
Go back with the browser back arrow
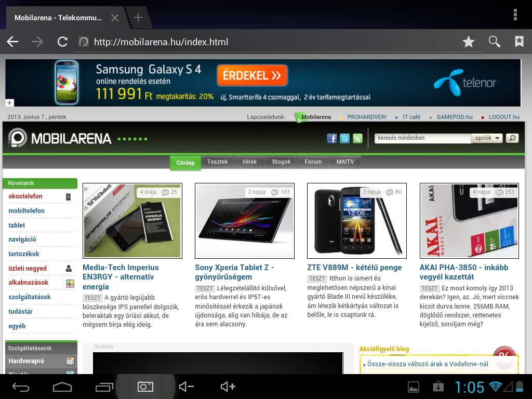click(x=12, y=42)
